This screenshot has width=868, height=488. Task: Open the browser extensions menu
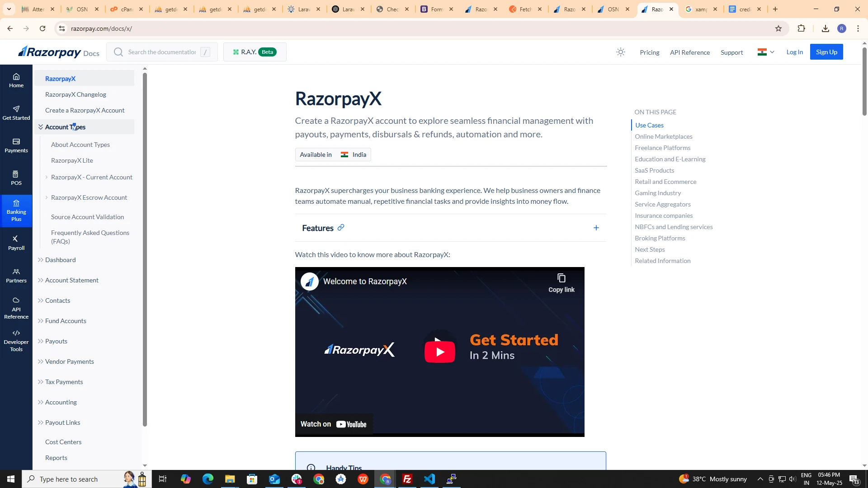[802, 28]
